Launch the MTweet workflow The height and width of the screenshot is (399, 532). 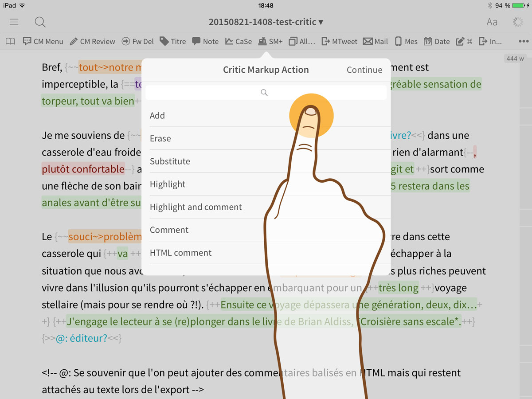tap(339, 41)
